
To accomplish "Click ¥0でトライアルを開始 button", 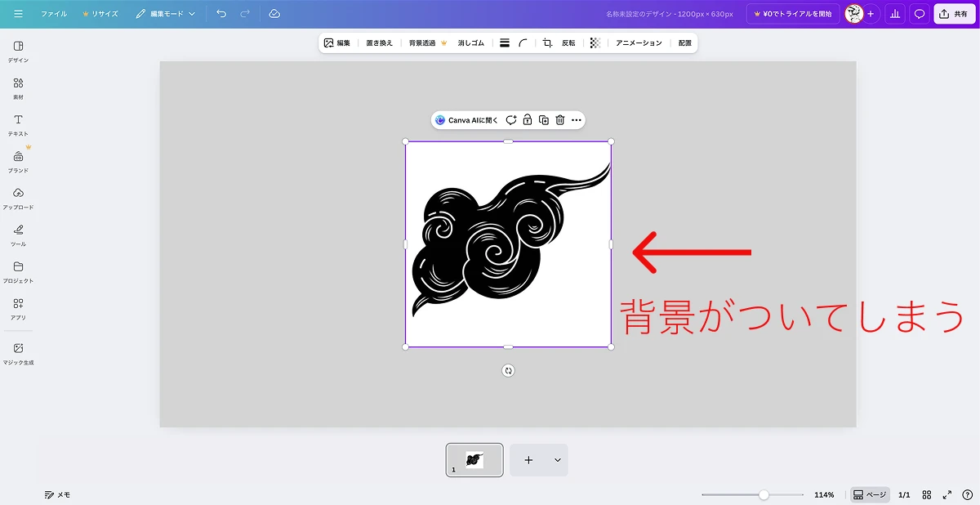I will (792, 14).
